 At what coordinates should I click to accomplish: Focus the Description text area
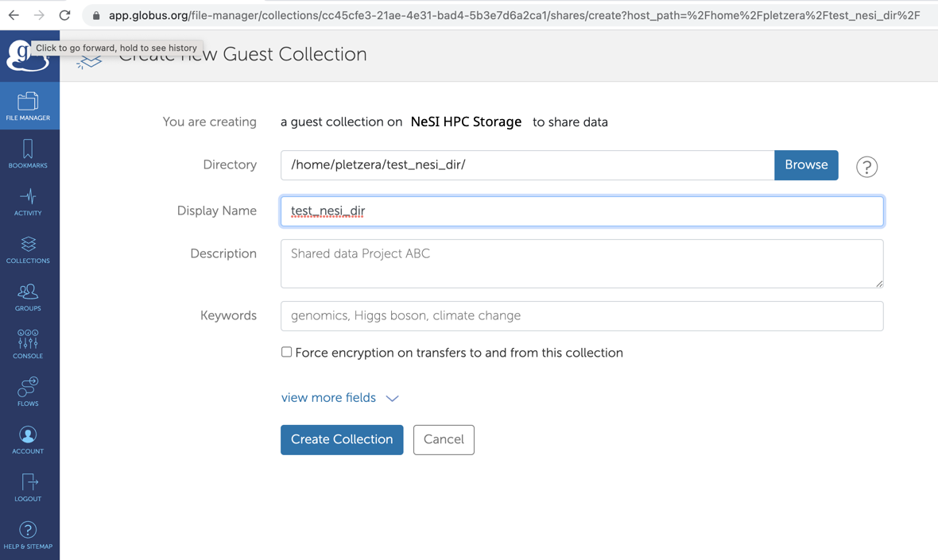click(x=581, y=264)
